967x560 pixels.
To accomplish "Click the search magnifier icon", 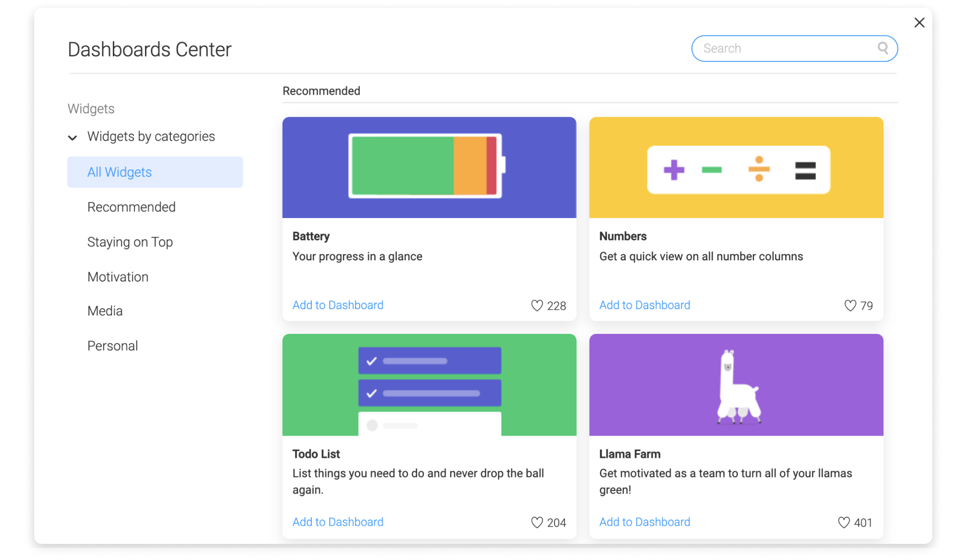I will 882,48.
